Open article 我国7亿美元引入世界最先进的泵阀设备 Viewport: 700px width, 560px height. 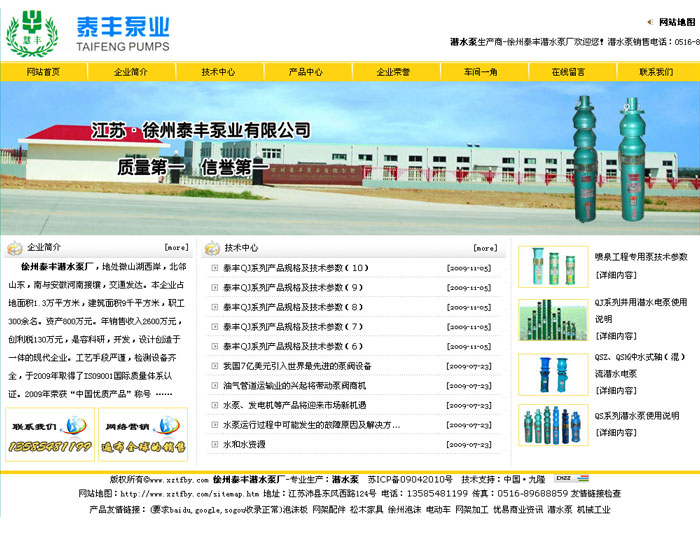coord(297,366)
